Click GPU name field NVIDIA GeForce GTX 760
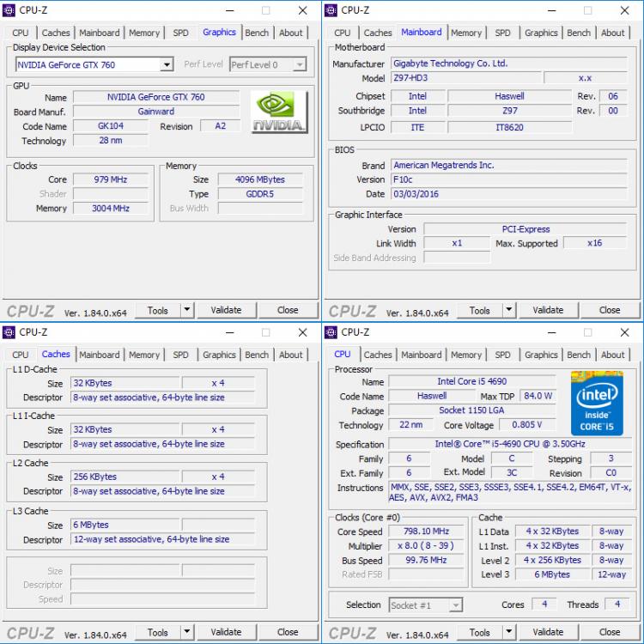 [156, 97]
